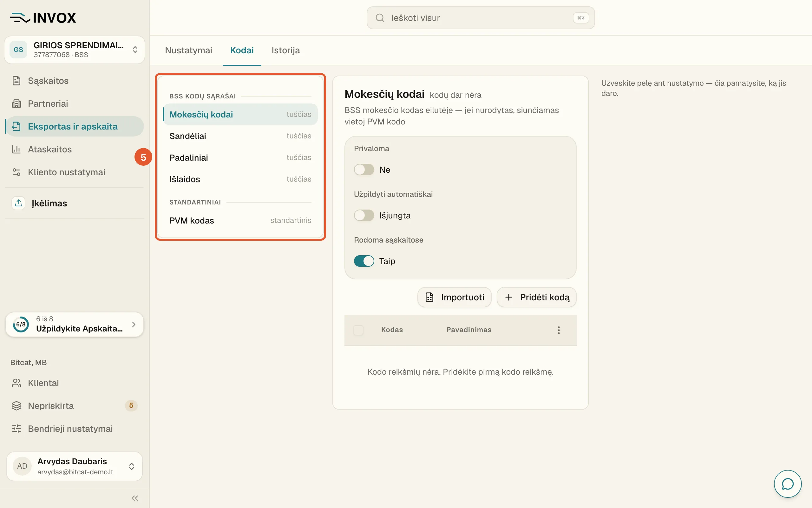Check the select-all checkbox in table header
Screen dimensions: 812x508
(x=358, y=330)
